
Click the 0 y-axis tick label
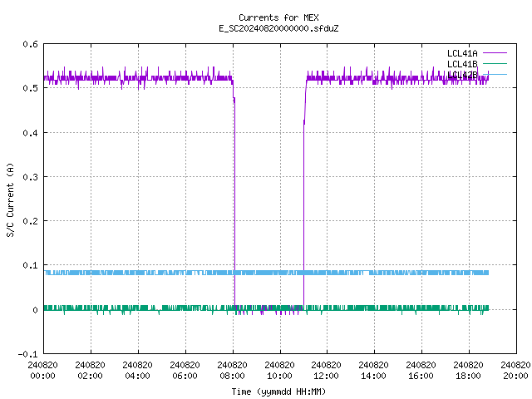tap(35, 310)
